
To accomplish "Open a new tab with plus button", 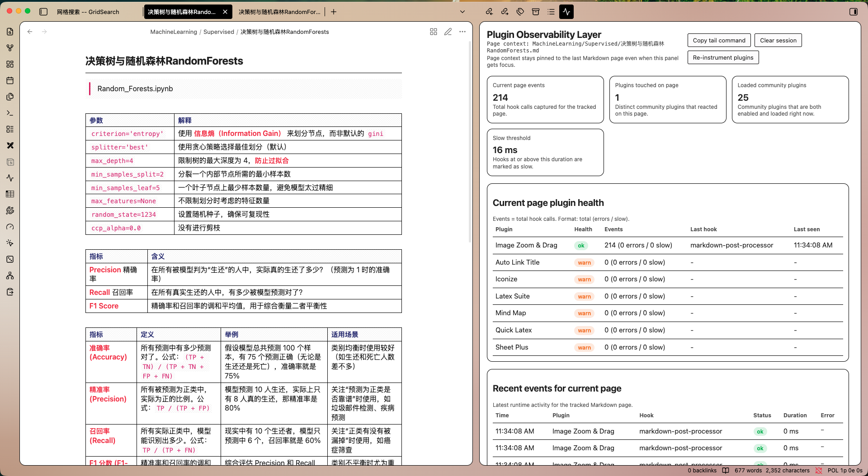I will click(x=334, y=12).
